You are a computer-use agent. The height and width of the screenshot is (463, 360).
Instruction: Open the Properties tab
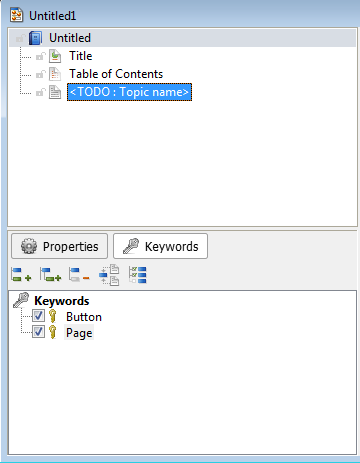click(60, 246)
